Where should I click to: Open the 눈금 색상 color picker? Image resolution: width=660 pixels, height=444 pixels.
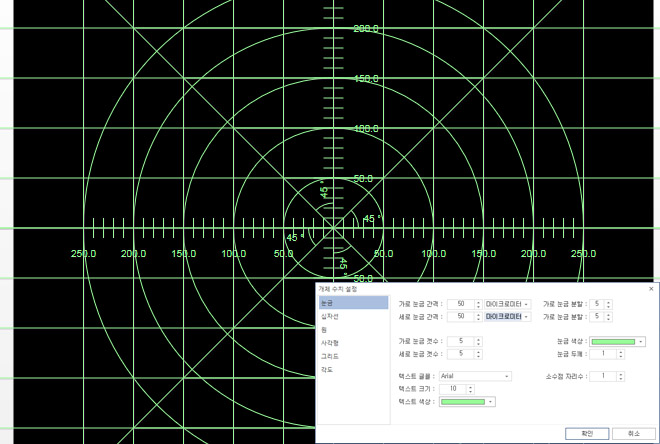tap(617, 342)
